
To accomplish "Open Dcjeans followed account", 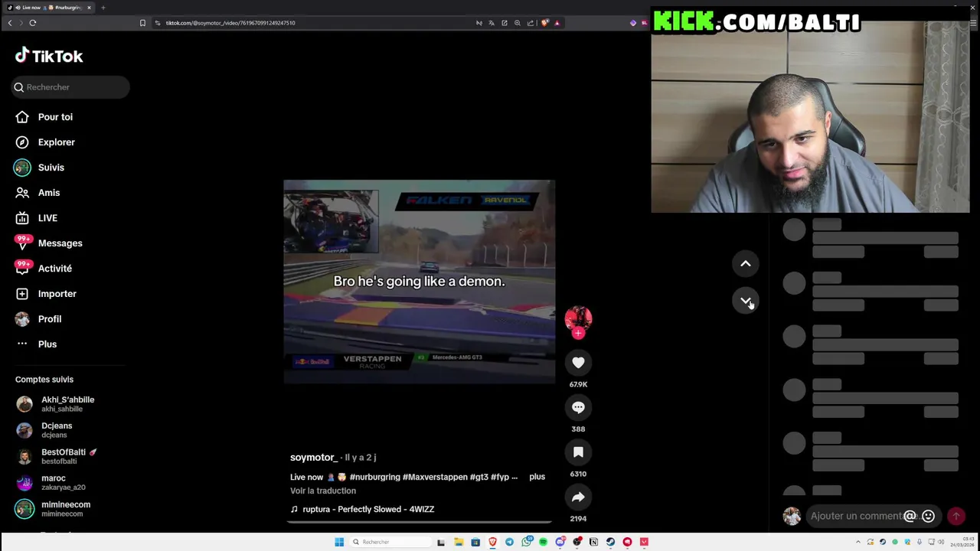I will 44,430.
